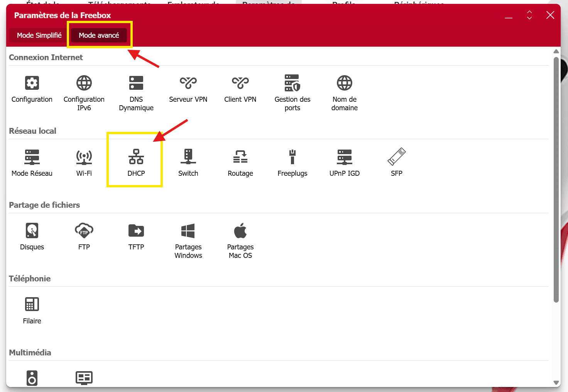Open the Wi-Fi settings icon
The image size is (568, 392).
pos(84,156)
